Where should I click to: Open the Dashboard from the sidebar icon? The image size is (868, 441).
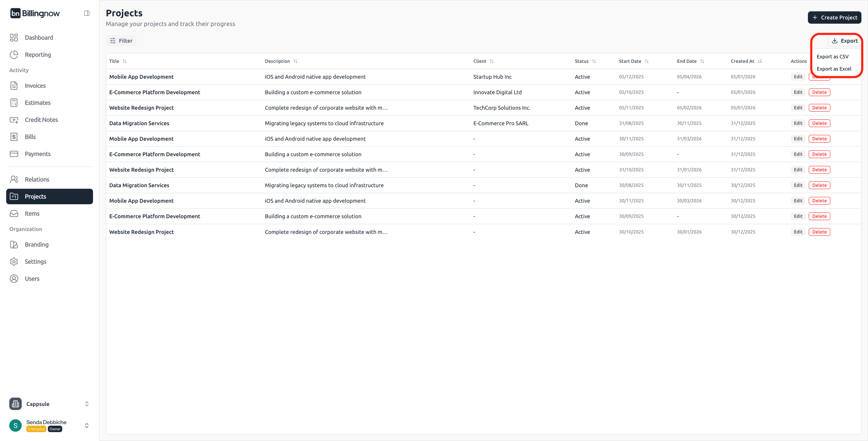[14, 37]
